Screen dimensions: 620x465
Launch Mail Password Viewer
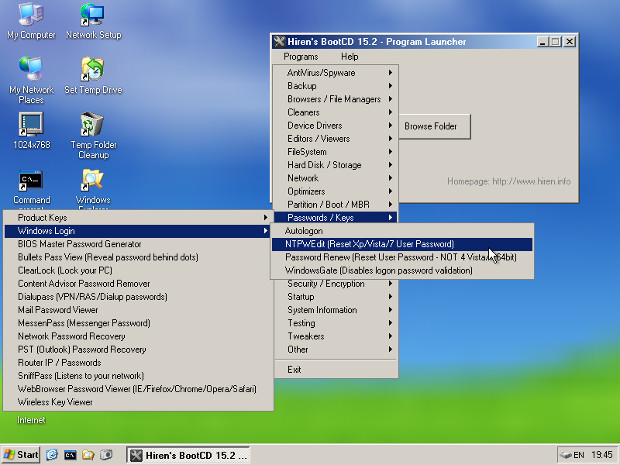pos(138,310)
